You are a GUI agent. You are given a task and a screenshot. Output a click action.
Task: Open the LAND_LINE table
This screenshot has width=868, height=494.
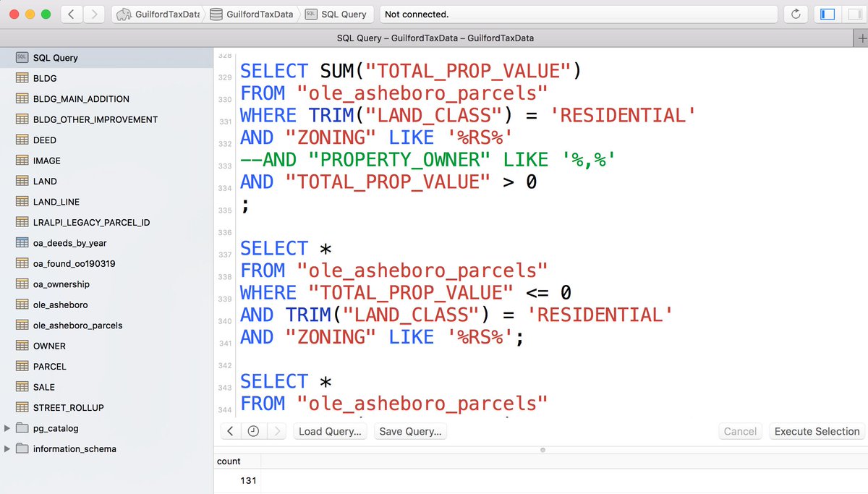click(106, 202)
